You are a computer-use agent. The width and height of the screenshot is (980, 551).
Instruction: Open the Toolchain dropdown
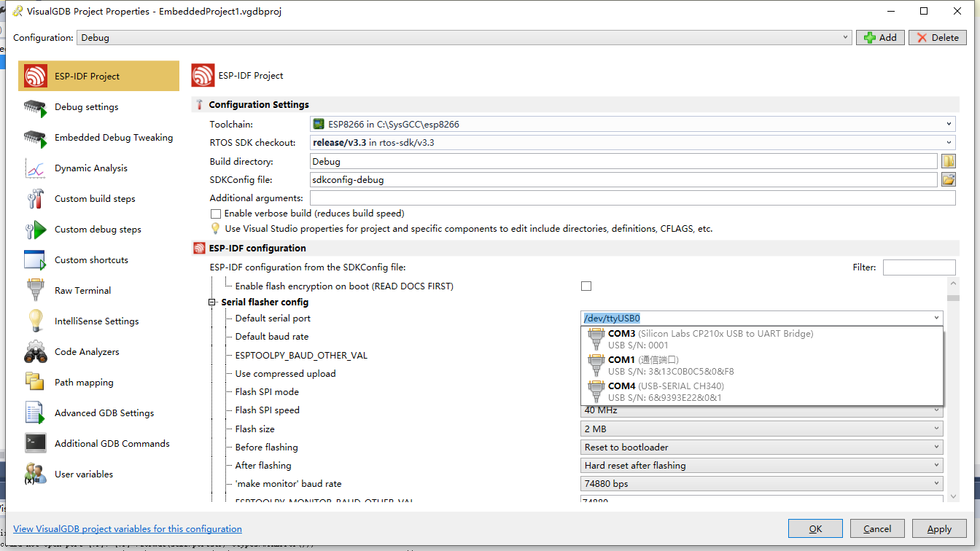632,125
